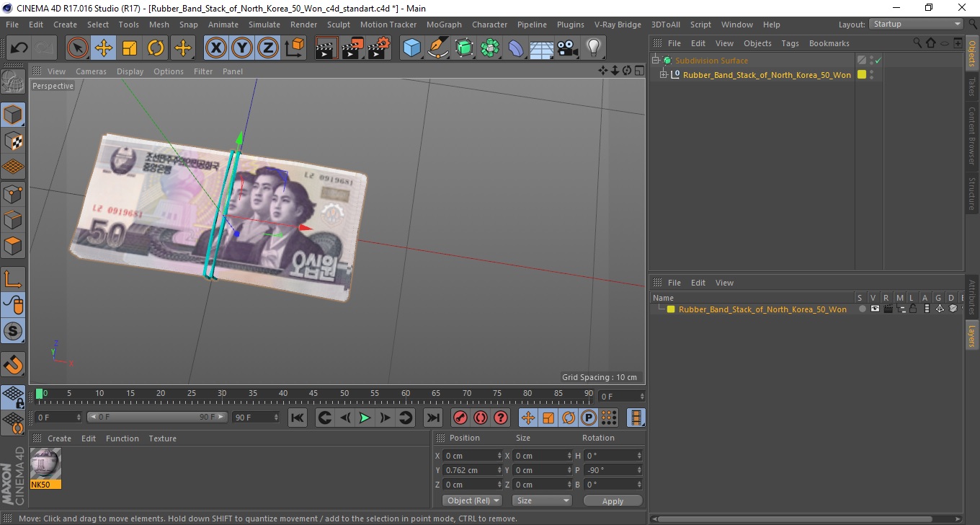Toggle Scale keyframe recording
The height and width of the screenshot is (525, 980).
coord(548,418)
